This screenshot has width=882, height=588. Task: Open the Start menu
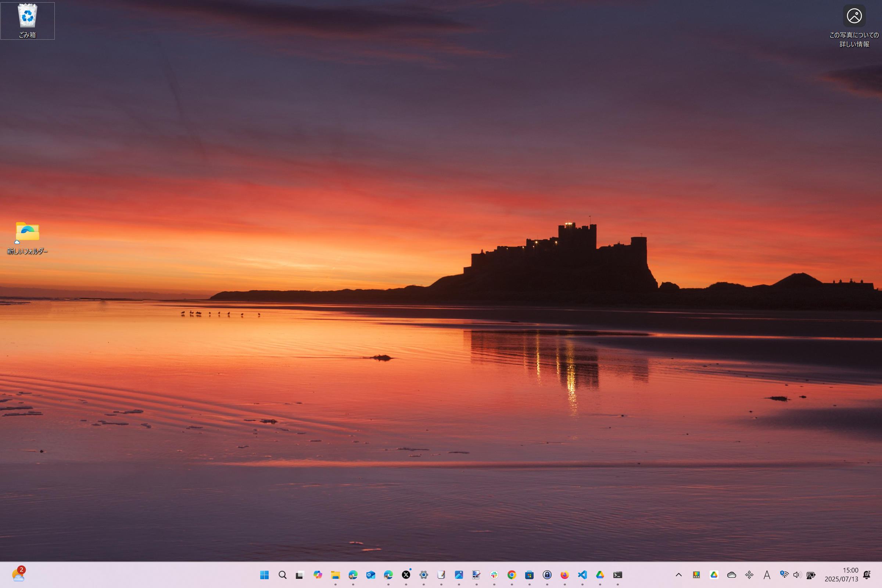pos(265,574)
